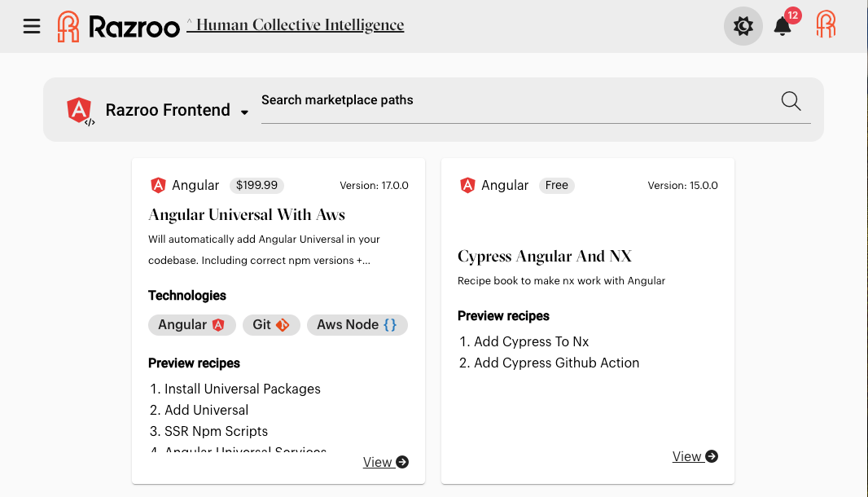View the Angular Universal With Aws path
Viewport: 868px width, 497px height.
pos(386,462)
